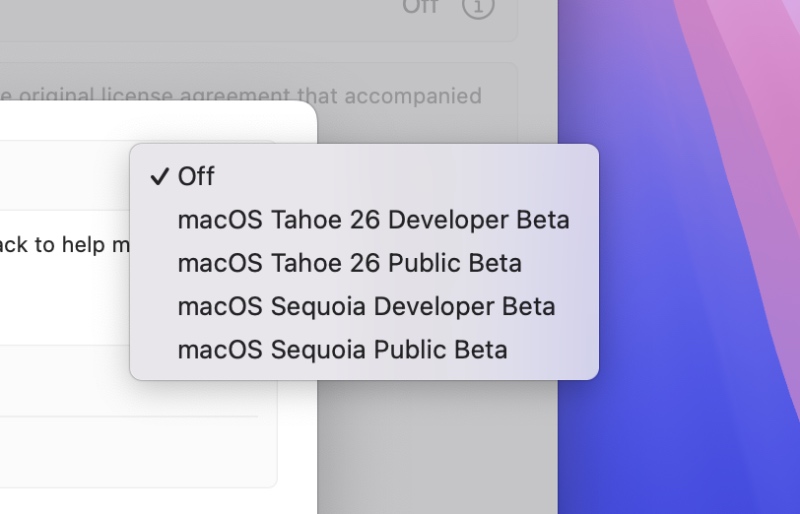The image size is (800, 514).
Task: Click the dimmed license agreement text
Action: pyautogui.click(x=240, y=97)
